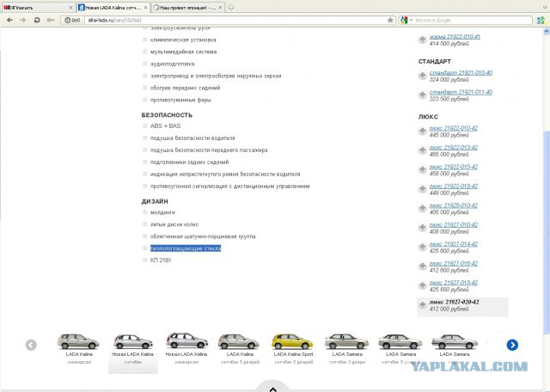Open the люкс 21922-018-42 link

(x=453, y=186)
